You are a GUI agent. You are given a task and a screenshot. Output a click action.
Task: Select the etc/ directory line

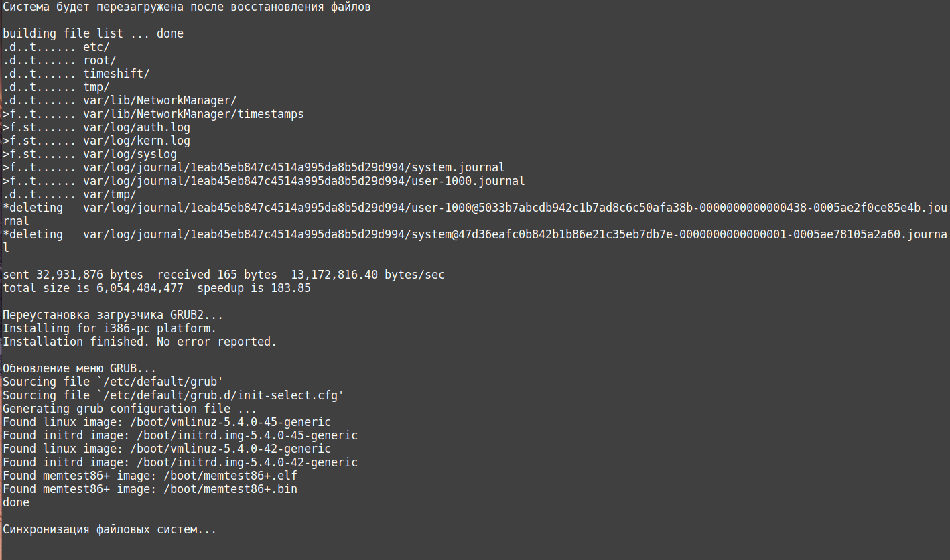[x=56, y=47]
